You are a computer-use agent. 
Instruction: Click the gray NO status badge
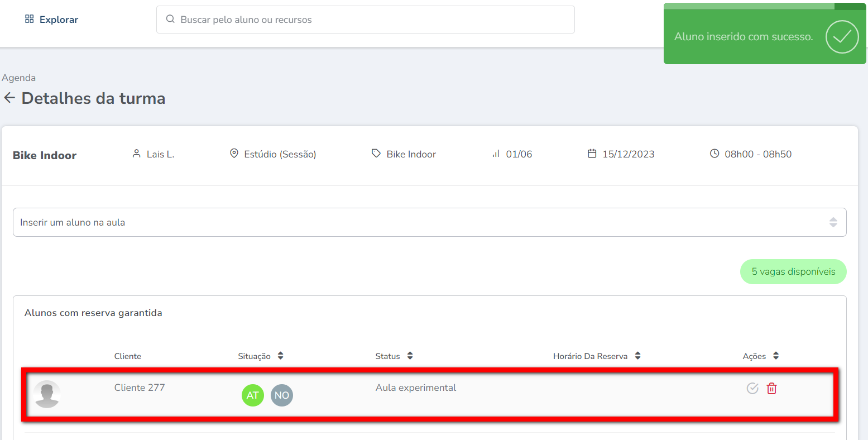click(282, 395)
